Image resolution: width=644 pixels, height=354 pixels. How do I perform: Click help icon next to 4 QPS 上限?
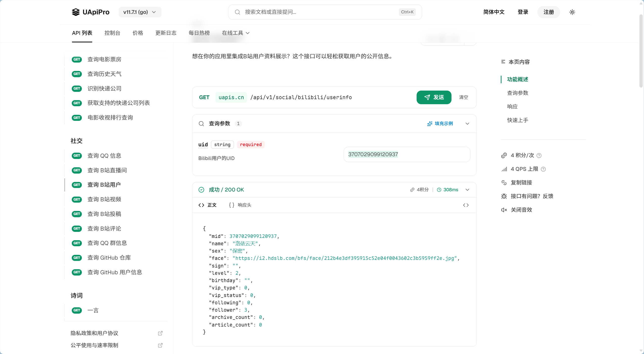click(x=543, y=169)
